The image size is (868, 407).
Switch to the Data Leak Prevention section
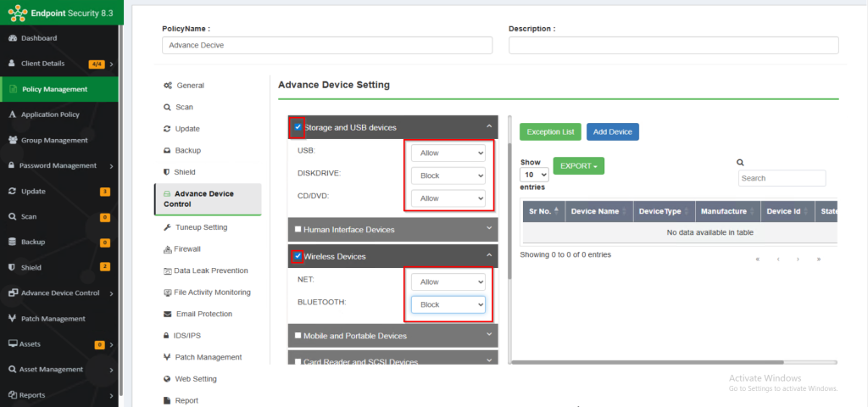pos(211,270)
